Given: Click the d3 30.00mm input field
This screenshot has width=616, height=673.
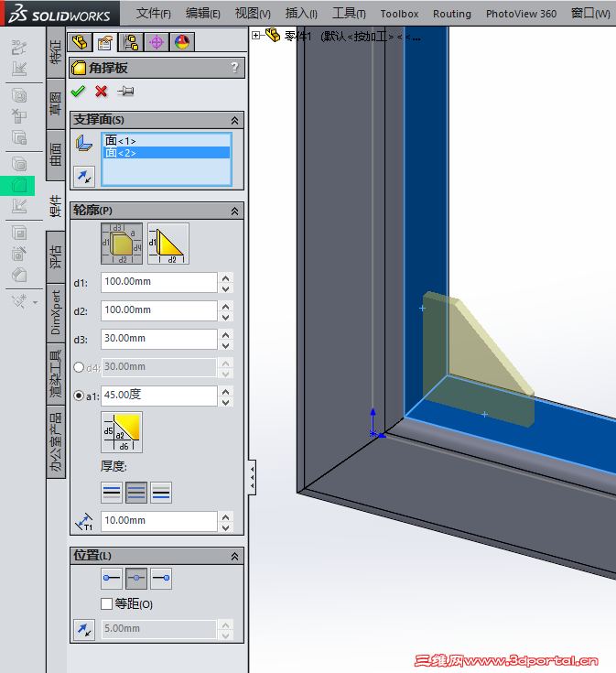Looking at the screenshot, I should point(159,339).
